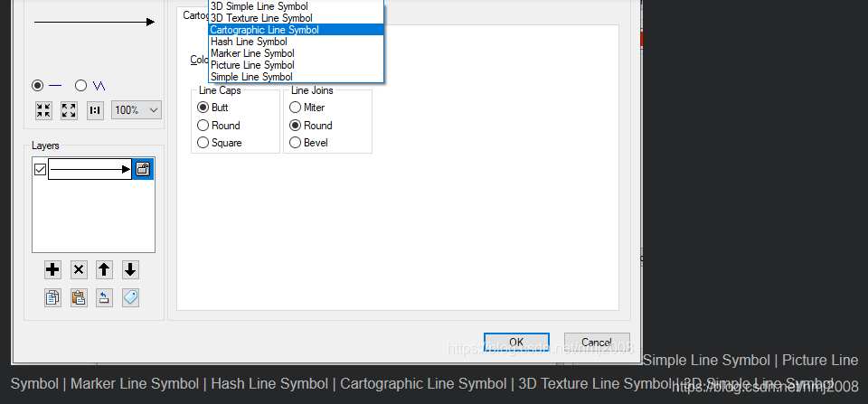Delete the selected layer with X icon
This screenshot has height=404, width=868.
click(x=79, y=270)
